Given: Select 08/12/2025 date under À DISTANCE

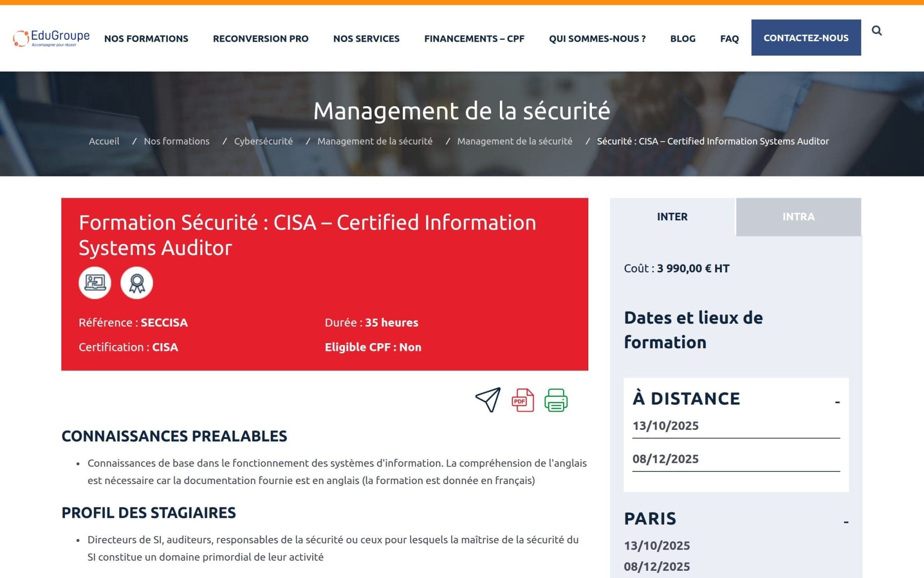Looking at the screenshot, I should tap(665, 459).
